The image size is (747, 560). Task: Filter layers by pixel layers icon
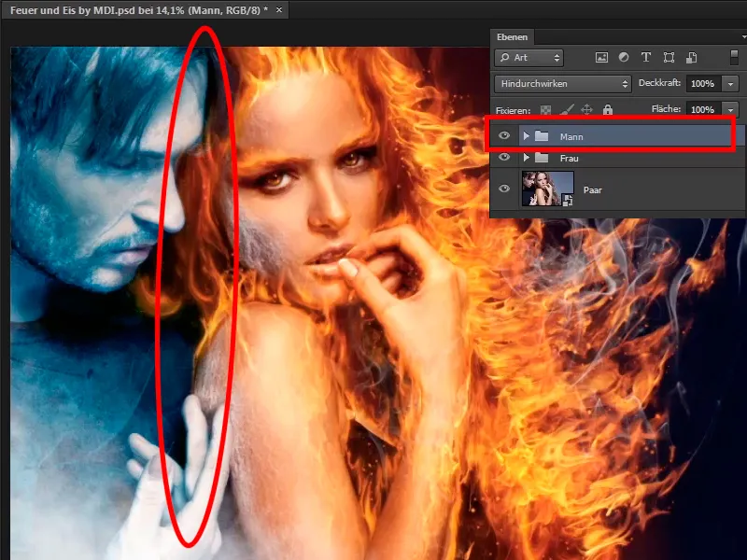[601, 58]
